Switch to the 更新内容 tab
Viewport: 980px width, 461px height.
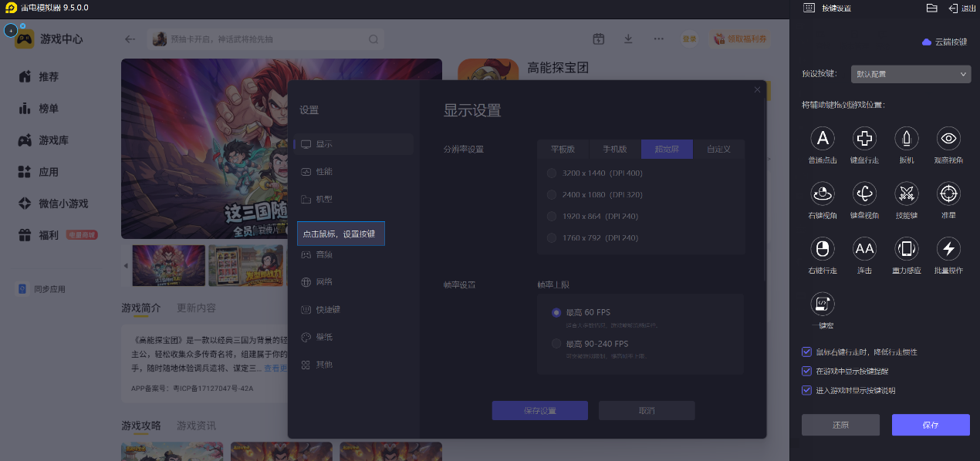tap(196, 308)
